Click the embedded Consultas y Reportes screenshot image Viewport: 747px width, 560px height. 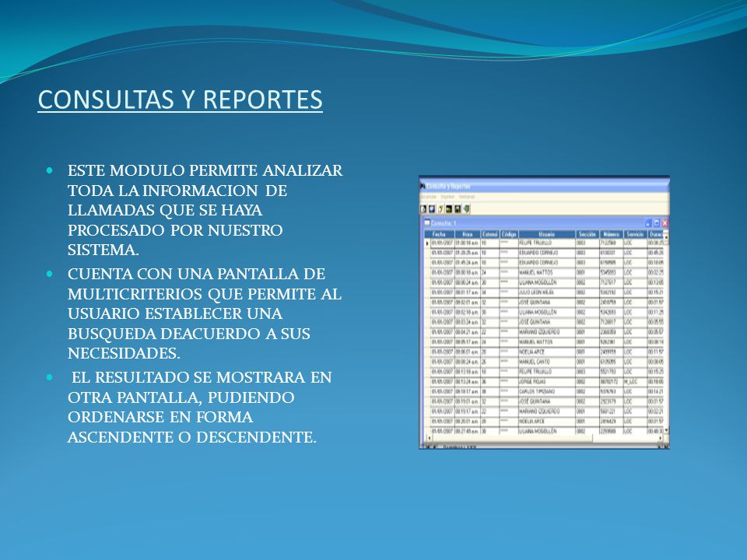(544, 313)
